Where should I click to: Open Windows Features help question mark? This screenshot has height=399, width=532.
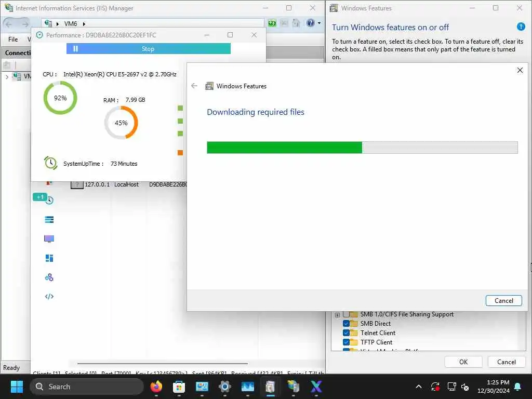(x=521, y=26)
